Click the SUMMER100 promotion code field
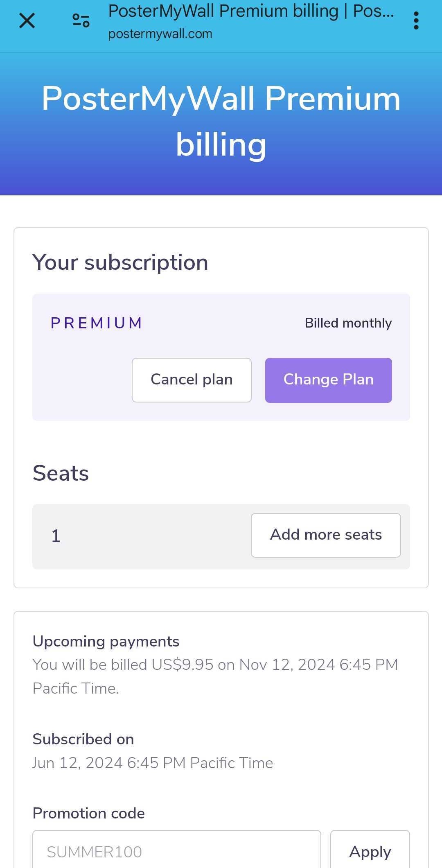The width and height of the screenshot is (442, 868). click(x=176, y=851)
